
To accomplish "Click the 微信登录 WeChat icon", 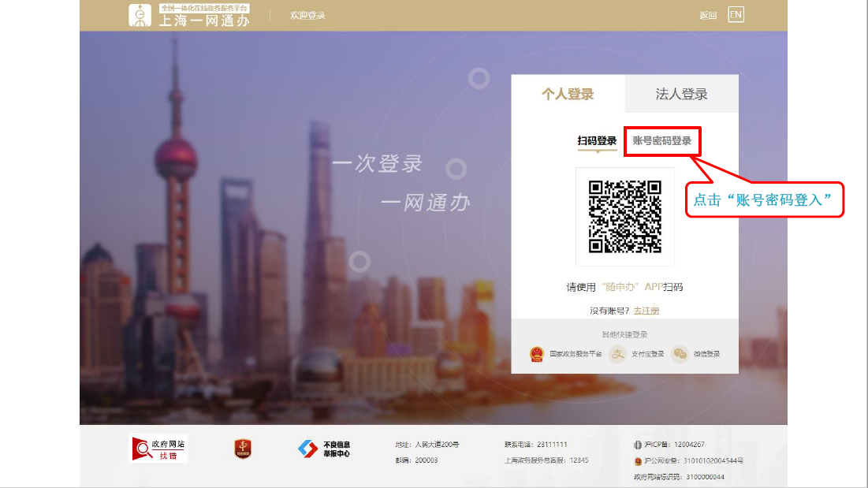I will pos(680,354).
